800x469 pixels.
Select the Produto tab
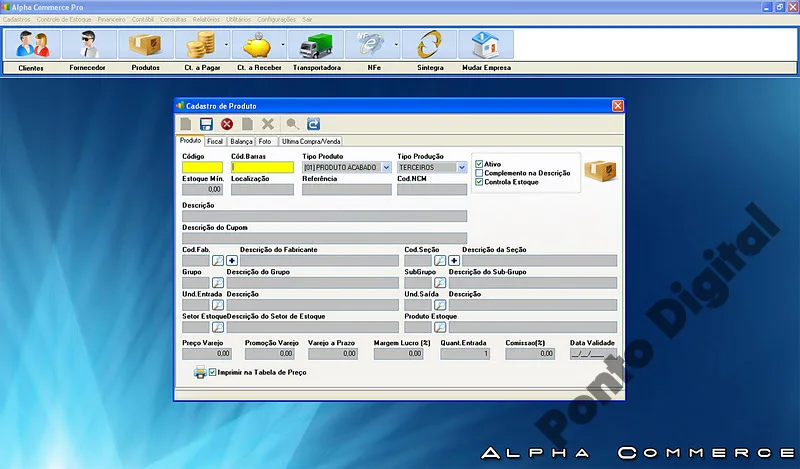click(190, 140)
